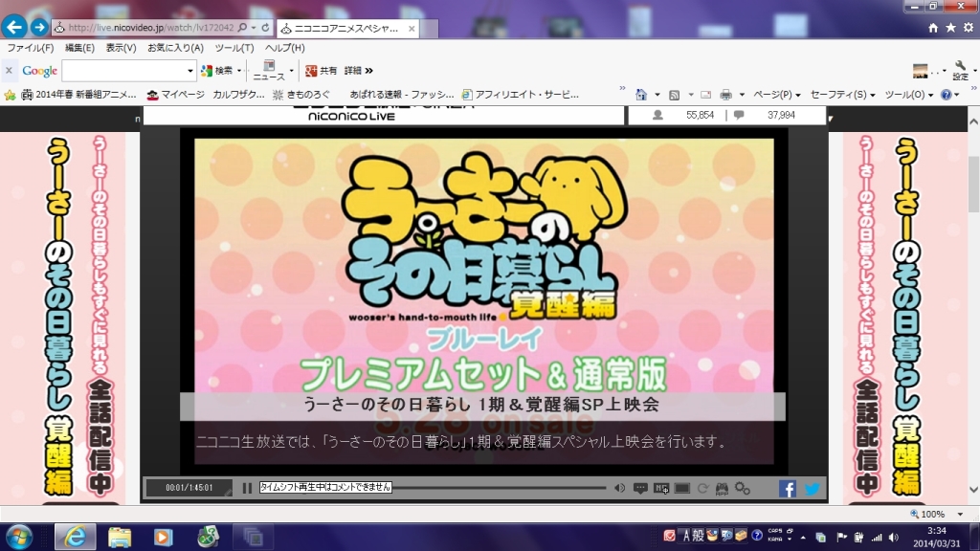
Task: Open the ツール(T) menu
Action: click(234, 48)
